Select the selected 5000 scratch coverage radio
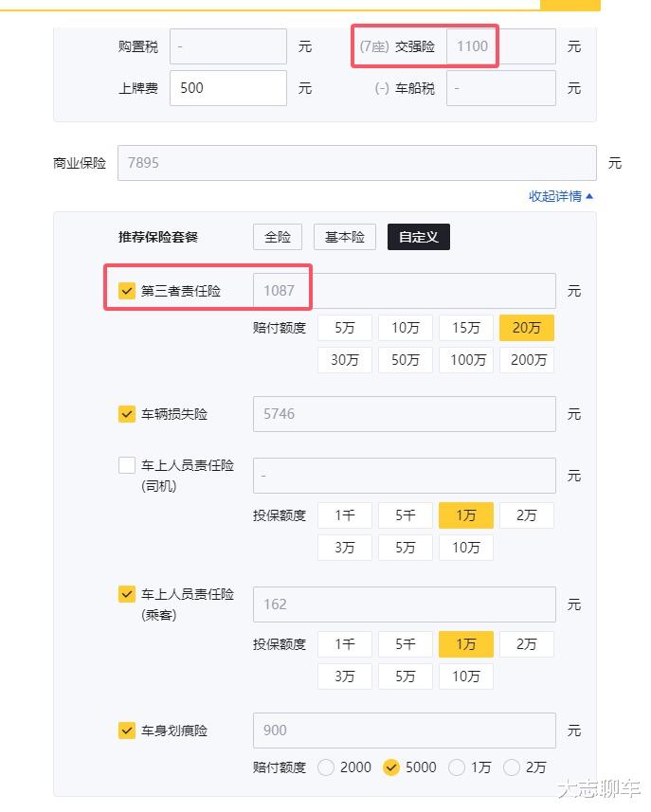Screen dimensions: 651x812 coord(391,767)
